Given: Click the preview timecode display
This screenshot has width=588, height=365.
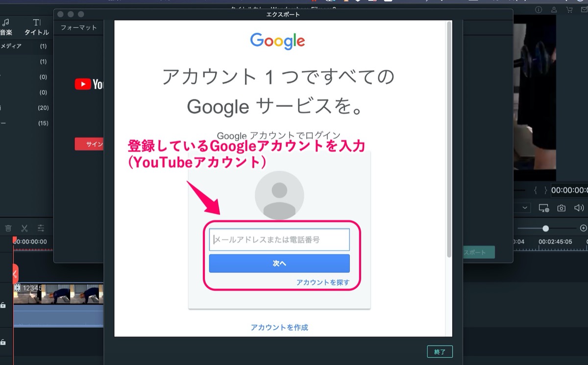Looking at the screenshot, I should point(569,190).
